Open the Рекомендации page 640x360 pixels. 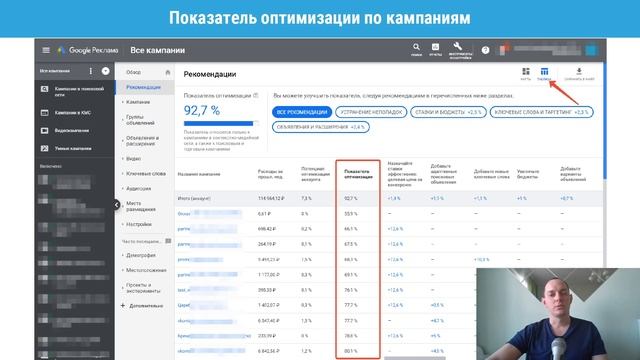pos(143,87)
